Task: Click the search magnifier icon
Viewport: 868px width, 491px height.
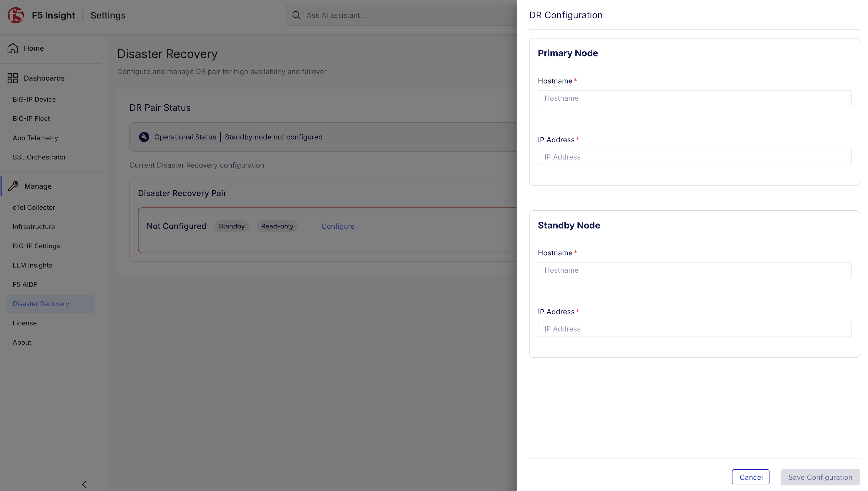Action: pyautogui.click(x=296, y=15)
